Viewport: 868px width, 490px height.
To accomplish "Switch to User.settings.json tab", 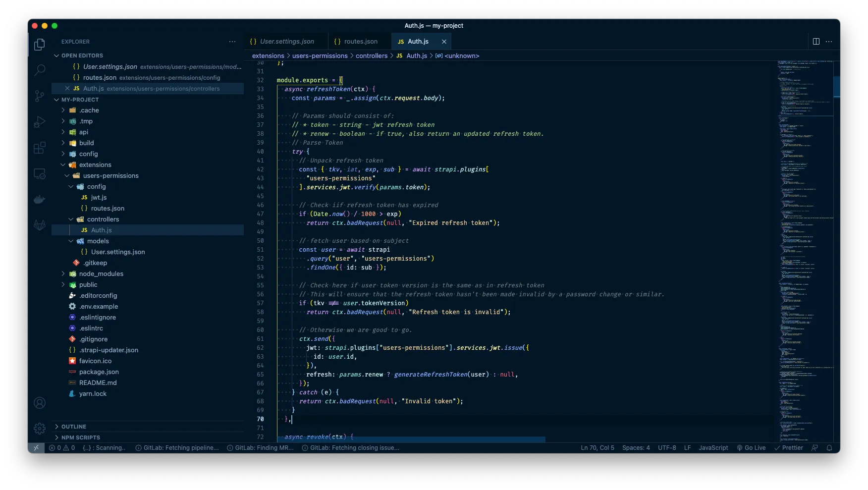I will point(287,42).
